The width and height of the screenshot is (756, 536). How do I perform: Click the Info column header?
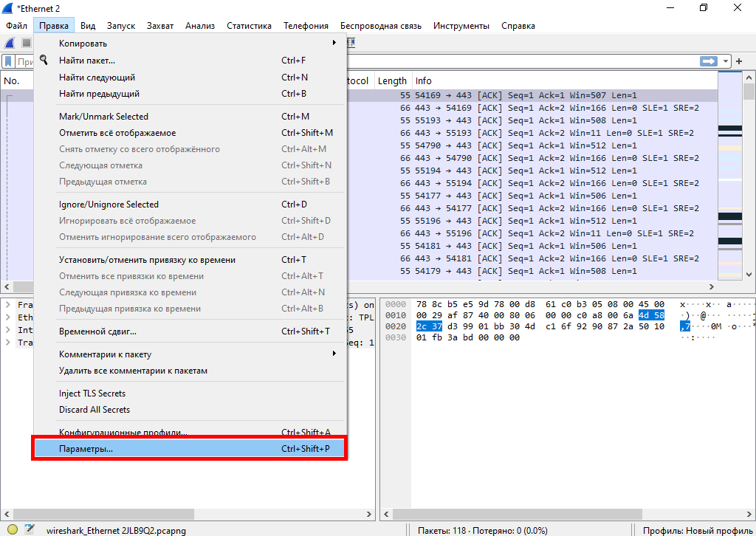(424, 81)
